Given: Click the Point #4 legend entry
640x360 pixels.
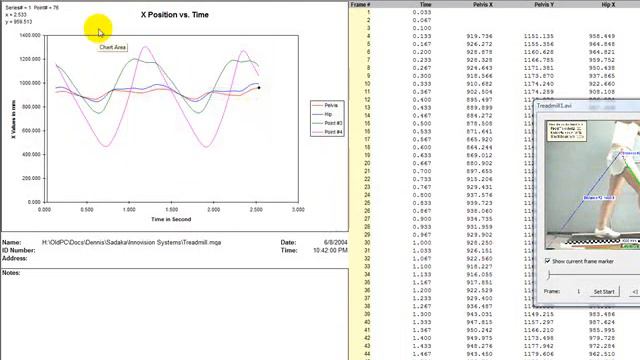Looking at the screenshot, I should point(327,132).
